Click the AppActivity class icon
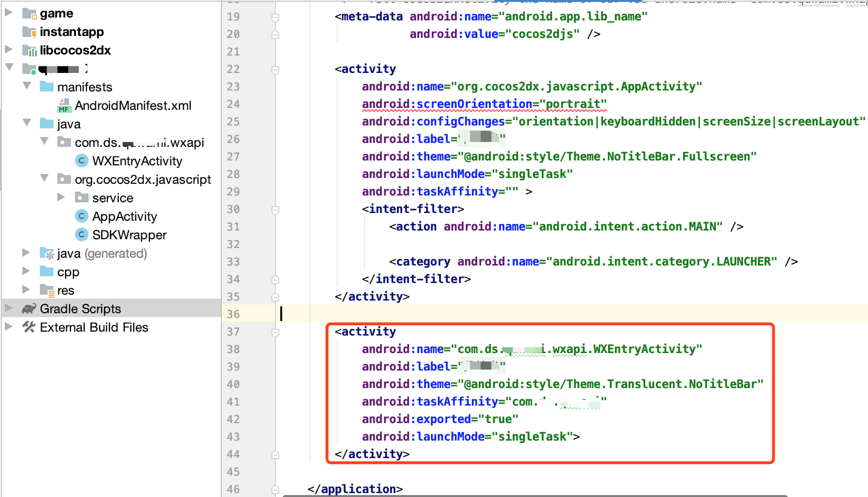The height and width of the screenshot is (497, 868). [81, 216]
